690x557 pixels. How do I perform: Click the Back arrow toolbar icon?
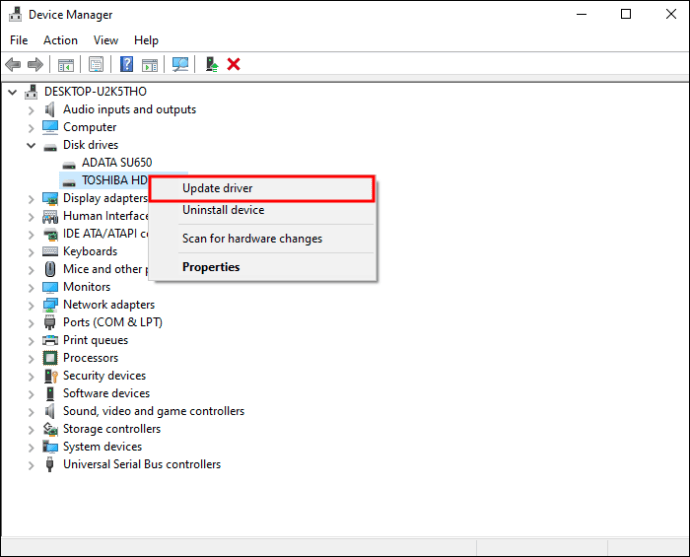click(x=13, y=65)
